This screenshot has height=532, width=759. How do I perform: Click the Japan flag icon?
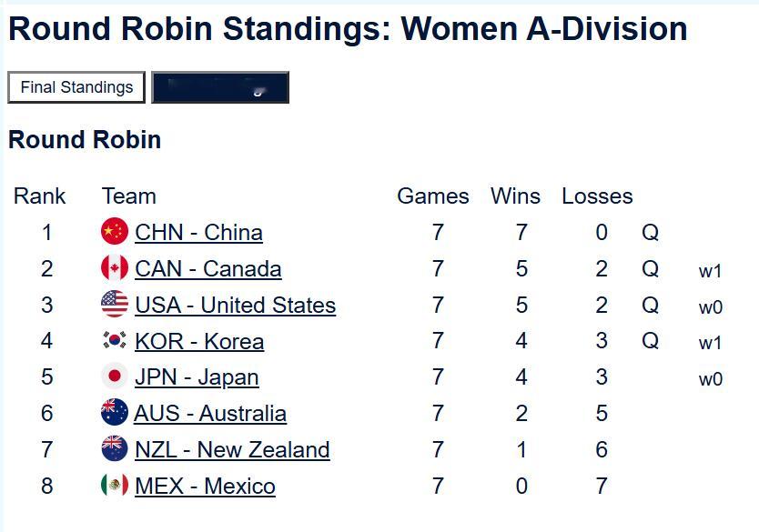(x=115, y=376)
